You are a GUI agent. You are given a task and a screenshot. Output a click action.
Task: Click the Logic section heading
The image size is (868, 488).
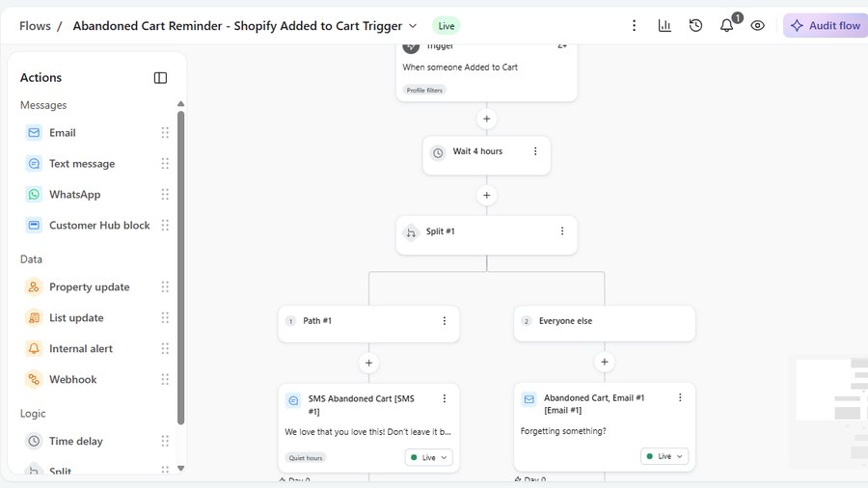pos(33,414)
